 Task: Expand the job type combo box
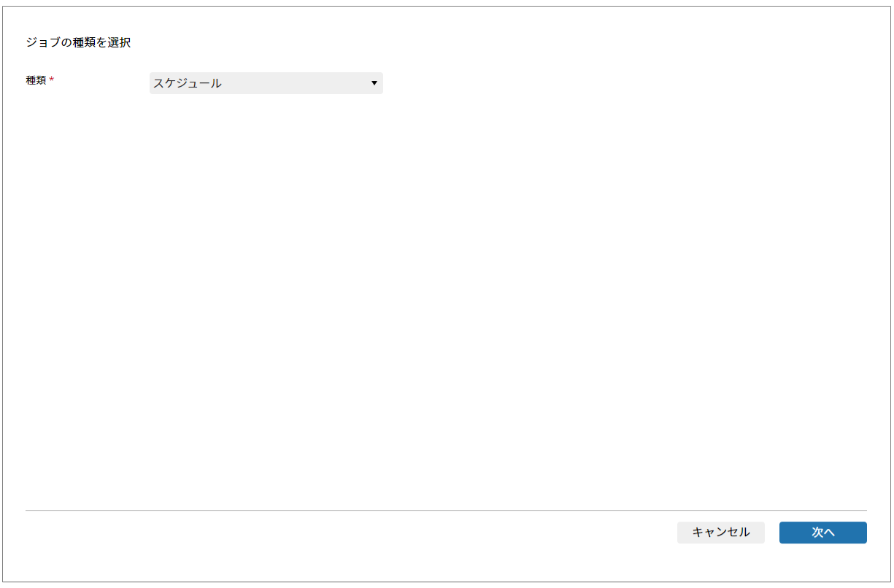point(266,83)
